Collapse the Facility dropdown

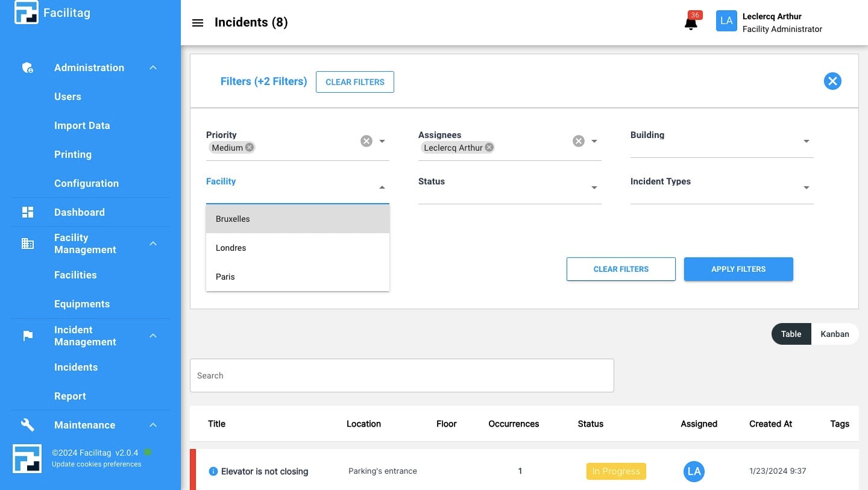tap(382, 187)
